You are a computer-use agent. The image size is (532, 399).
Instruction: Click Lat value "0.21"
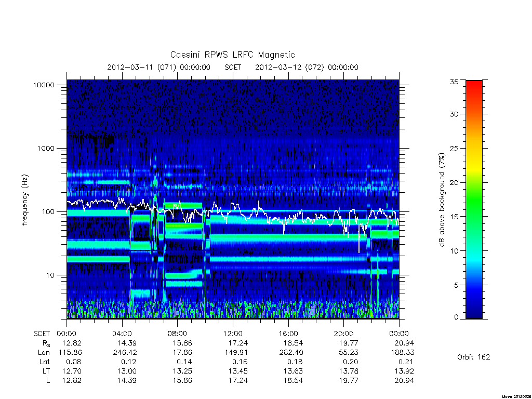[x=406, y=362]
